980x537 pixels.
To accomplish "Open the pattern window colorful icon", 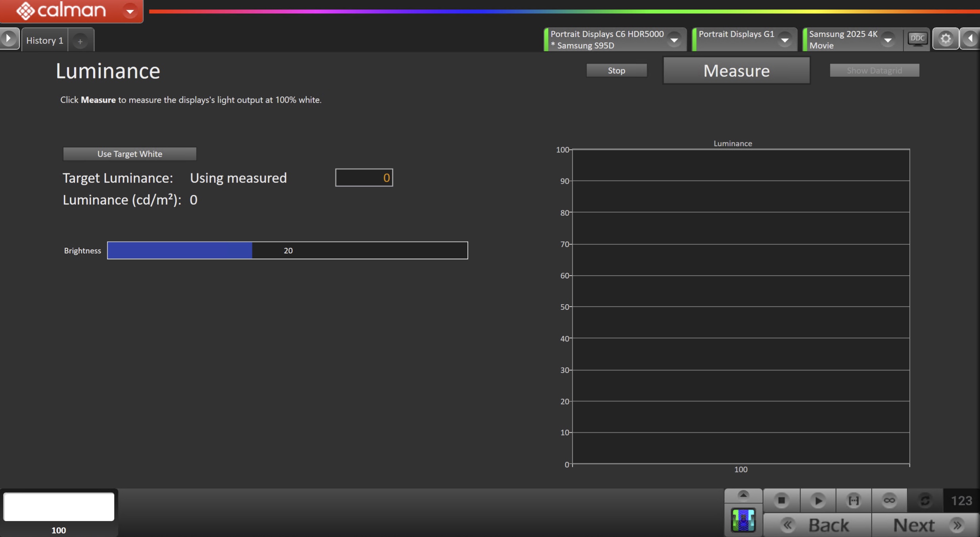I will [x=743, y=520].
